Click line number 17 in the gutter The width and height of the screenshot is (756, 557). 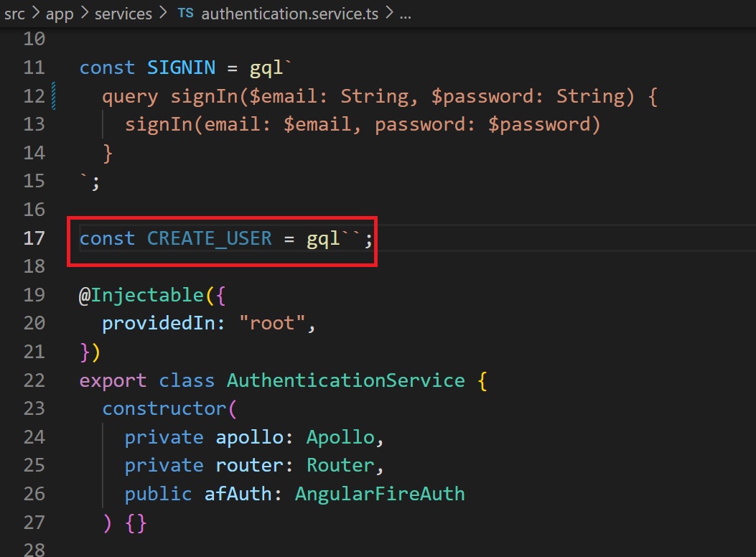(34, 238)
